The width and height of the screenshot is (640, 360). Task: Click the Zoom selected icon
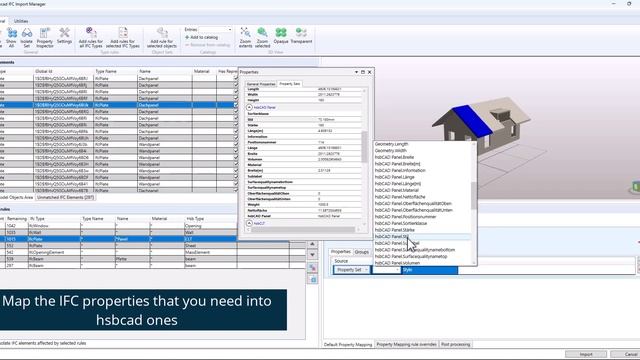coord(262,37)
